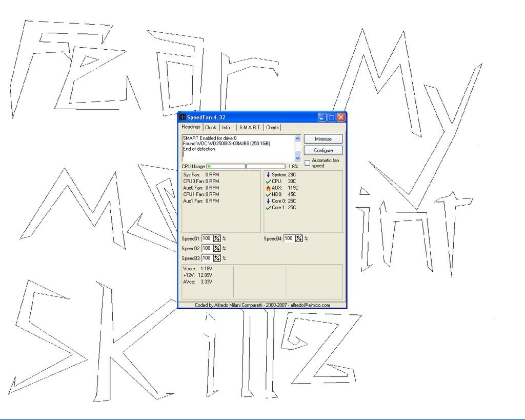
Task: Click the flame icon beside AUX temperature
Action: pos(268,188)
